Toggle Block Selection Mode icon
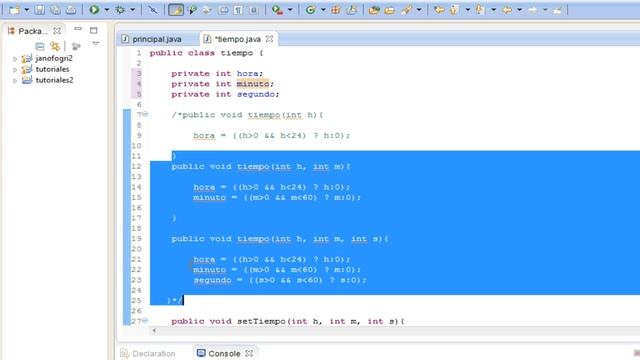The height and width of the screenshot is (360, 640). (223, 10)
